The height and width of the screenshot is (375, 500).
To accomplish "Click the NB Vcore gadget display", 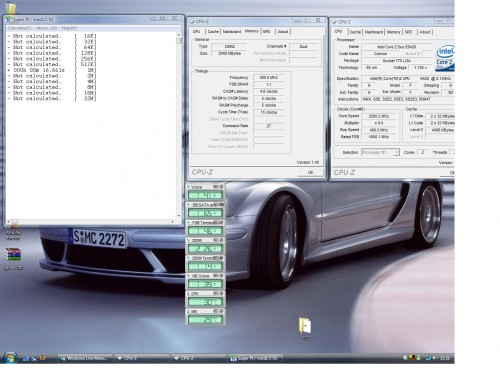I will tap(205, 284).
